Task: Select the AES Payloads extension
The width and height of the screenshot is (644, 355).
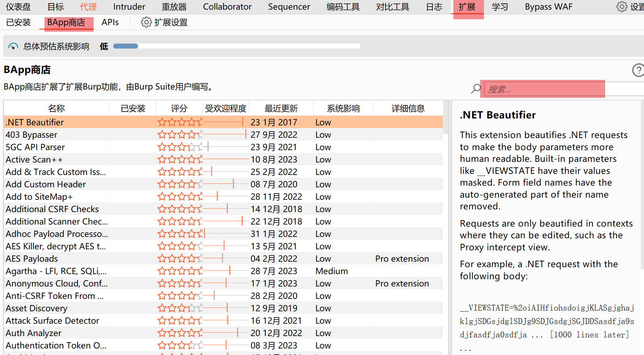Action: pyautogui.click(x=223, y=259)
